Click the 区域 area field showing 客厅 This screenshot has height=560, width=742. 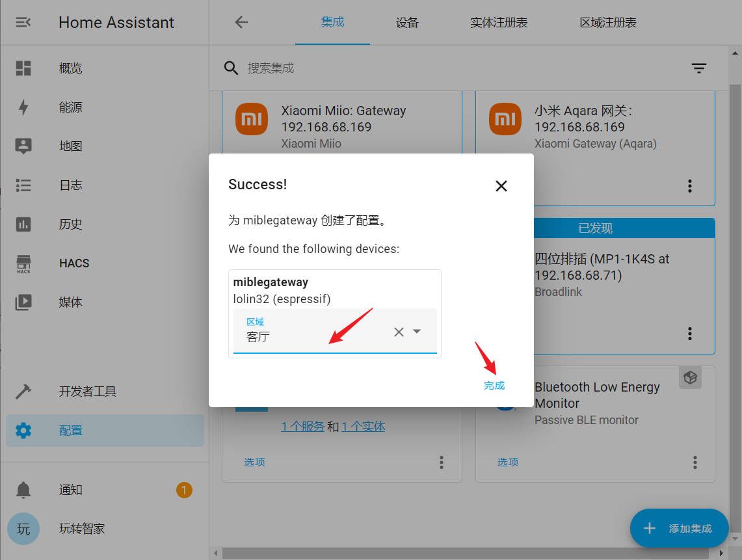tap(335, 331)
